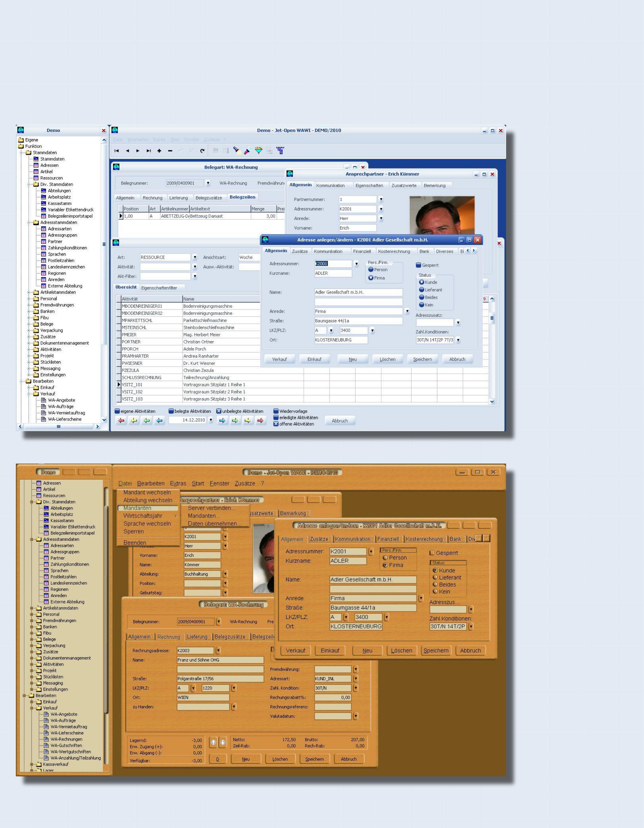644x828 pixels.
Task: Click the red right arrow by the date
Action: click(x=260, y=420)
